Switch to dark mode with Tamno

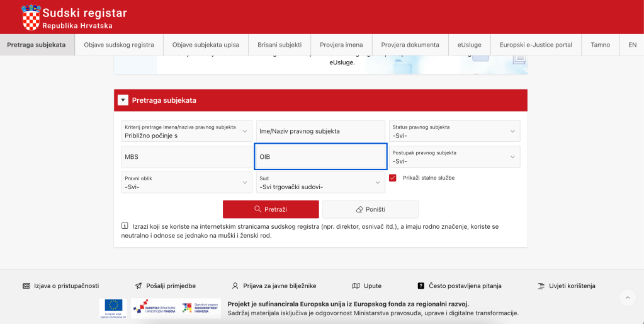[x=600, y=45]
